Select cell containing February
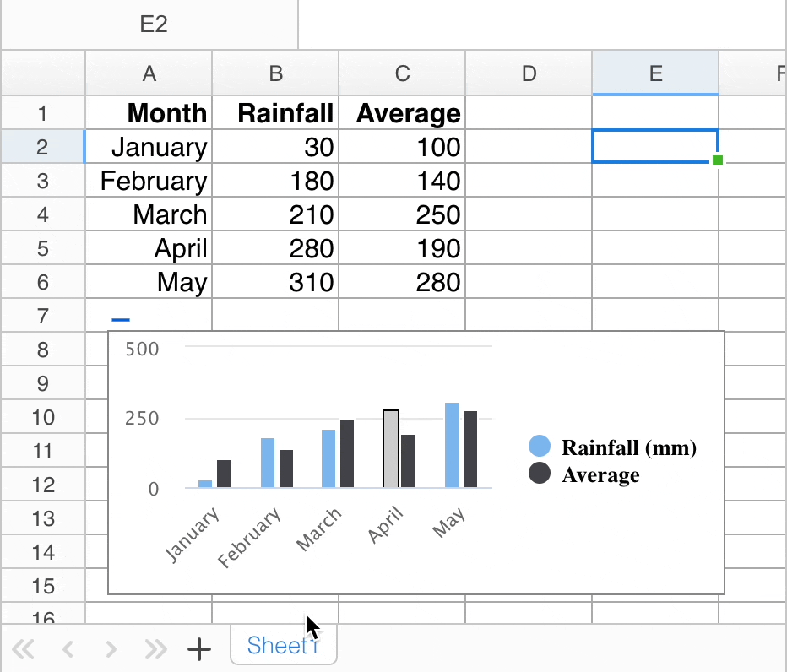 [x=149, y=181]
